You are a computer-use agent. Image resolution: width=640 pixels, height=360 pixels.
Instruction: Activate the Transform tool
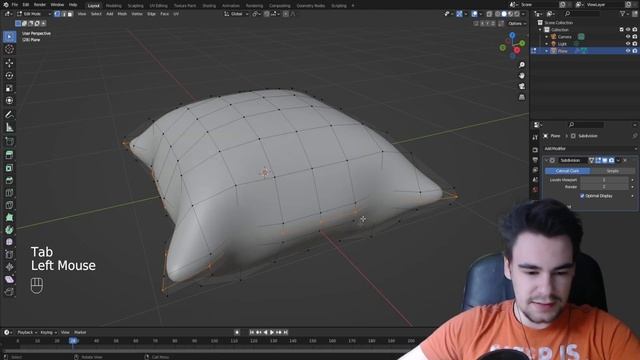click(9, 100)
